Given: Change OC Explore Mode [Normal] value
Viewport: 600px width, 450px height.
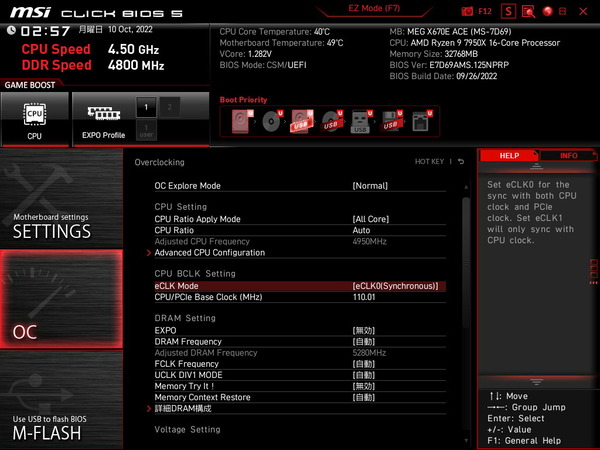Looking at the screenshot, I should click(370, 186).
